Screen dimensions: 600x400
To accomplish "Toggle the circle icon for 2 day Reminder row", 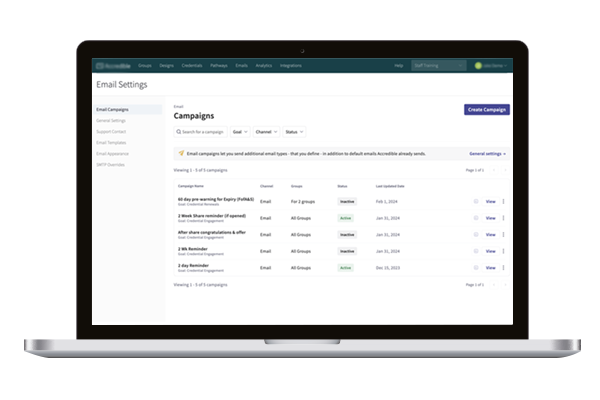I will tap(476, 268).
